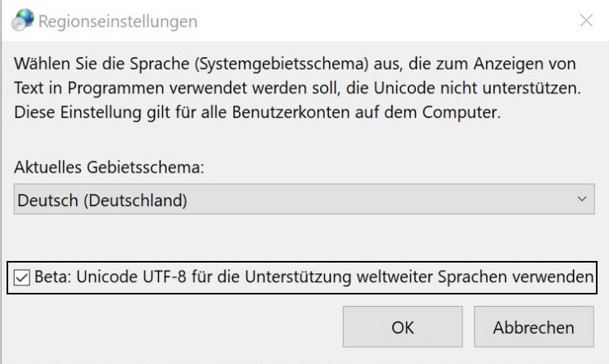
Task: Click the checkmark box left of 'Beta'
Action: pos(23,279)
